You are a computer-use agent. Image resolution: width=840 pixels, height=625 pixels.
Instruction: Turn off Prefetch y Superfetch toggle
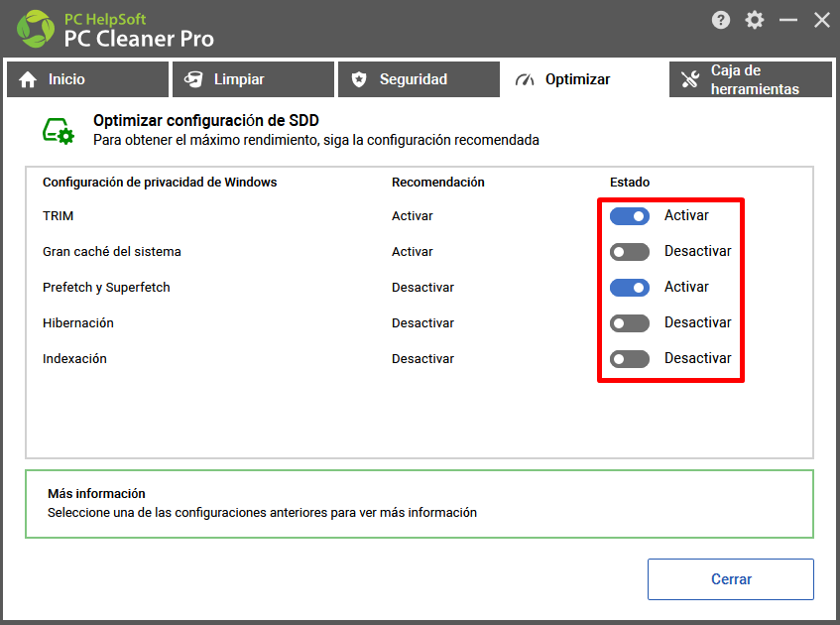tap(630, 288)
